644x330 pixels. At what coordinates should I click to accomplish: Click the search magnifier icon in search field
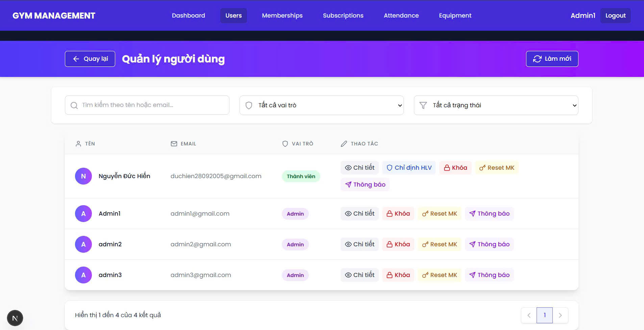click(x=74, y=105)
